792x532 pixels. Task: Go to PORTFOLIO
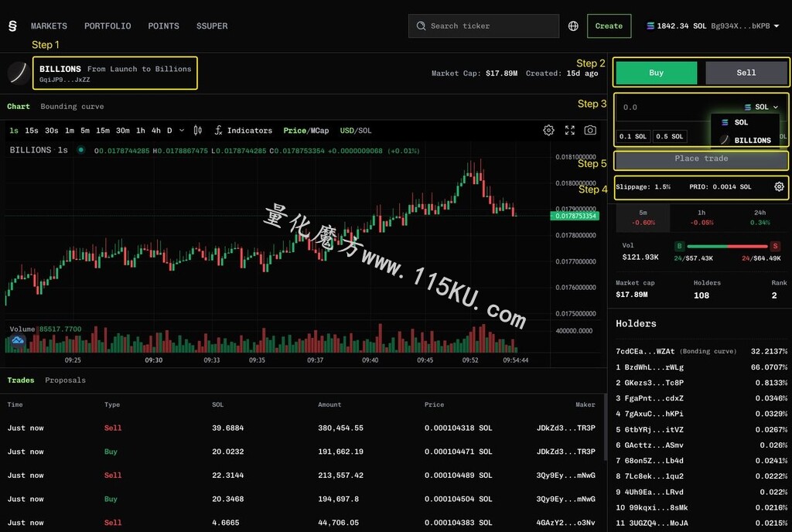pyautogui.click(x=108, y=26)
